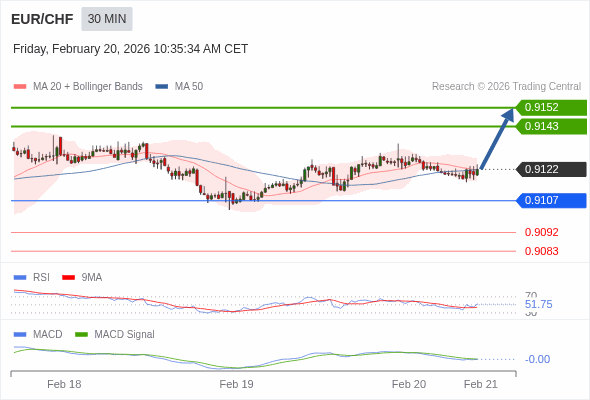Click the RSI blue legend swatch
Screen dimensions: 590x400
20,278
